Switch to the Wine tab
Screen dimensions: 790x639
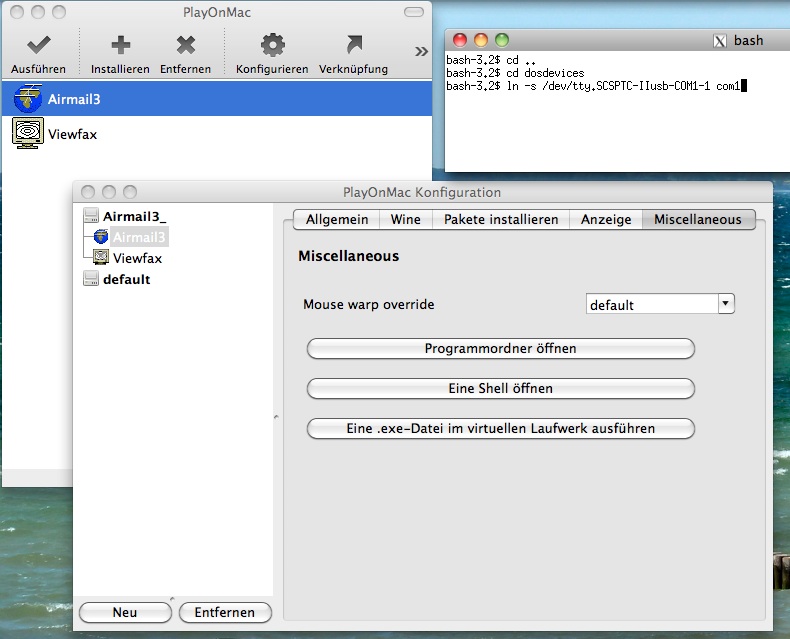tap(406, 219)
